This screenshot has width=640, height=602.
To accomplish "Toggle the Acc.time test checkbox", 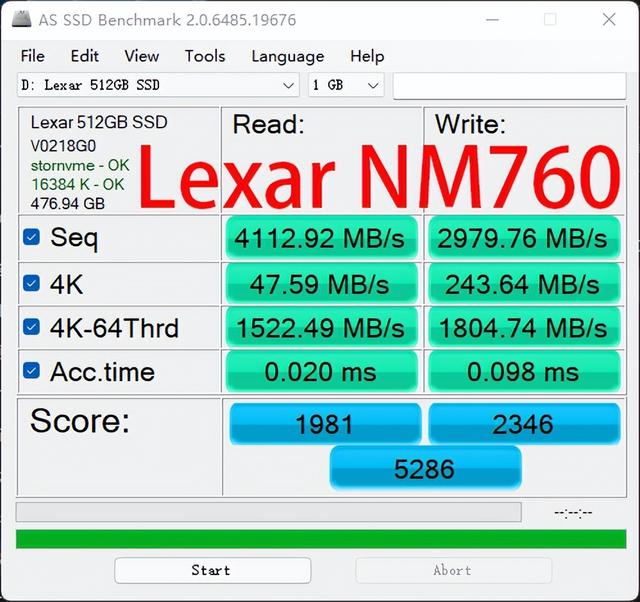I will (31, 371).
